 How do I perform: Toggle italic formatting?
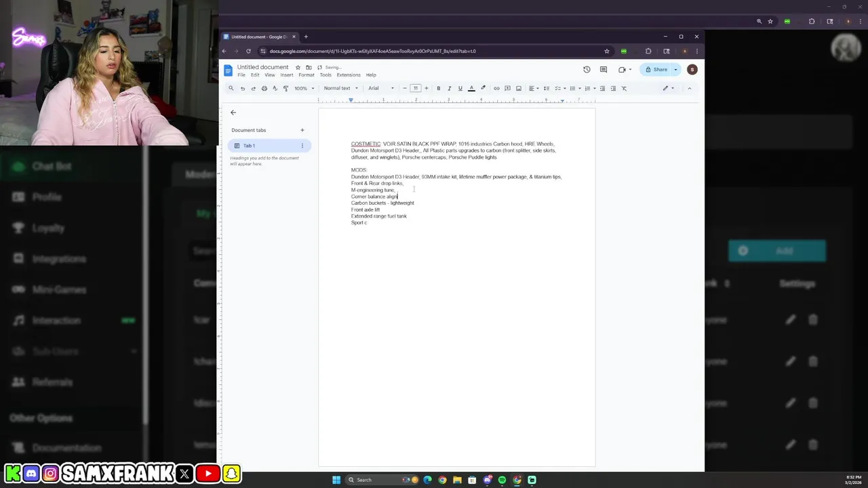point(449,88)
